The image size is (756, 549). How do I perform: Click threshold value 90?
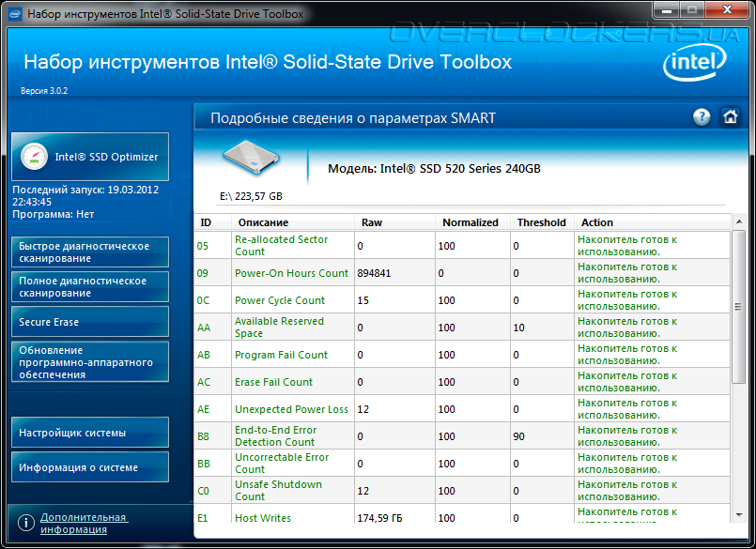[518, 436]
